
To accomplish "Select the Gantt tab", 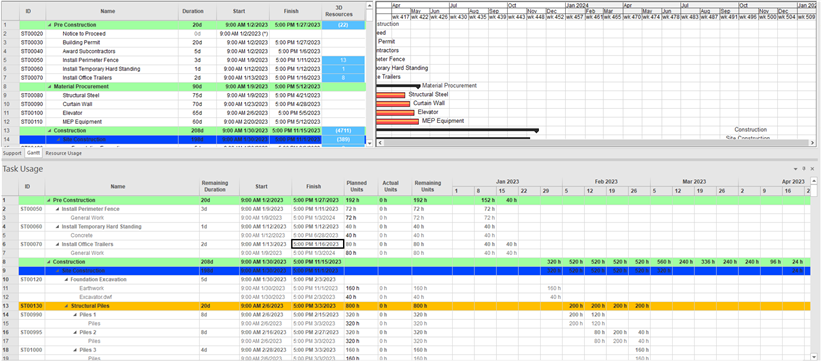I will pos(34,153).
